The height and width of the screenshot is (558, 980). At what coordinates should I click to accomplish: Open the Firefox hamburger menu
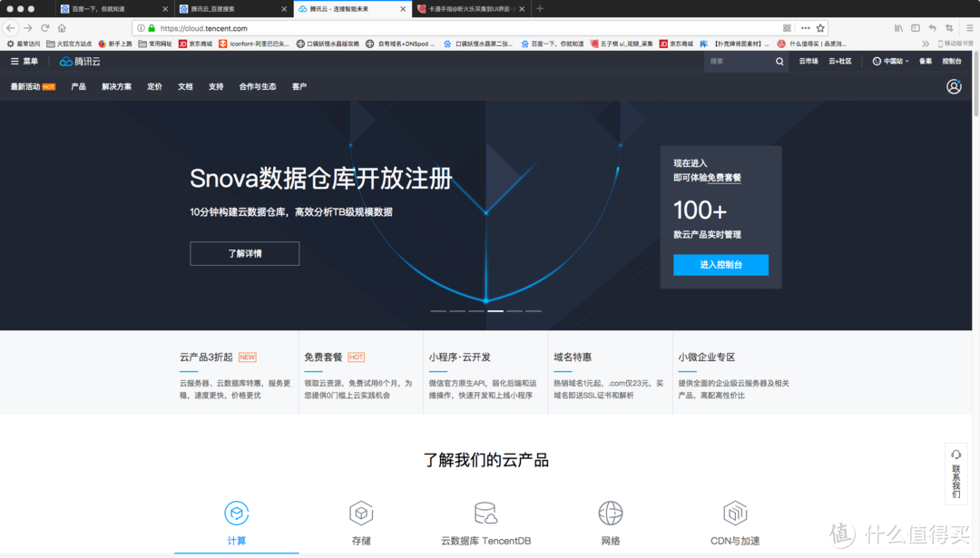coord(970,28)
